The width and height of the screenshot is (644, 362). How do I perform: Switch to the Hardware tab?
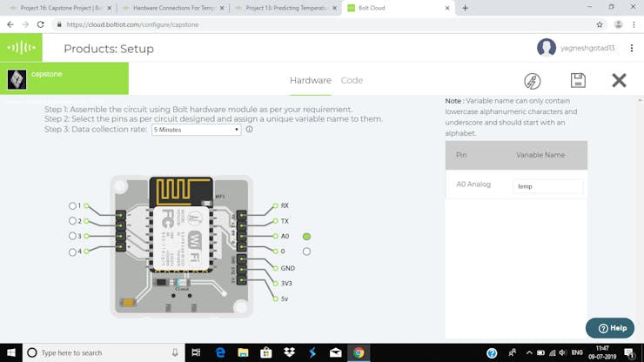point(311,81)
